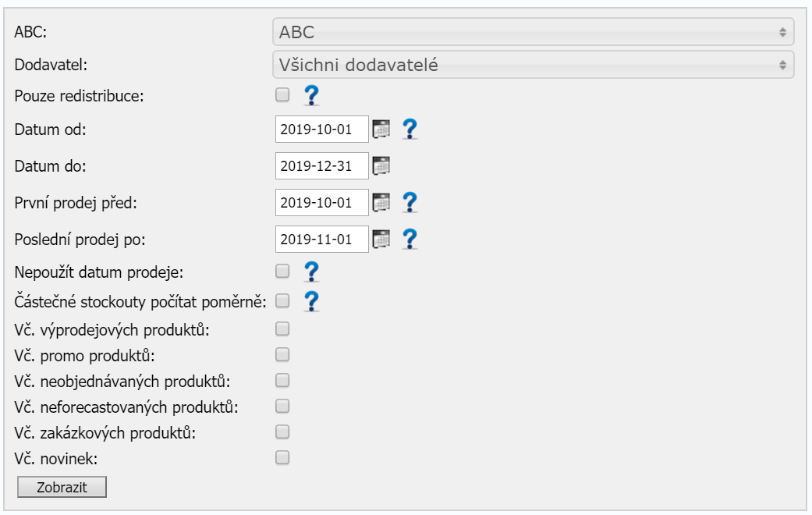
Task: Show help for Datum od
Action: coord(410,129)
